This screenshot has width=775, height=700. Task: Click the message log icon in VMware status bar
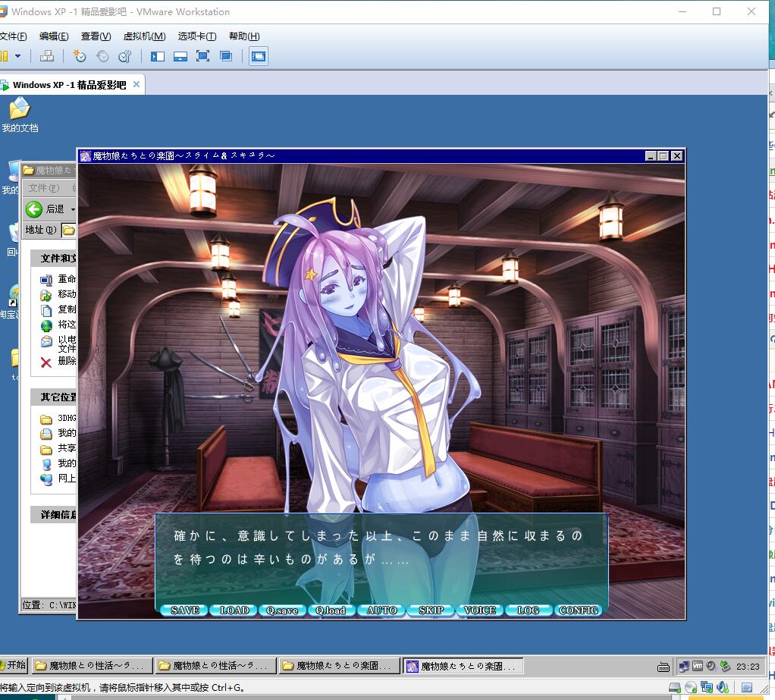[x=748, y=688]
